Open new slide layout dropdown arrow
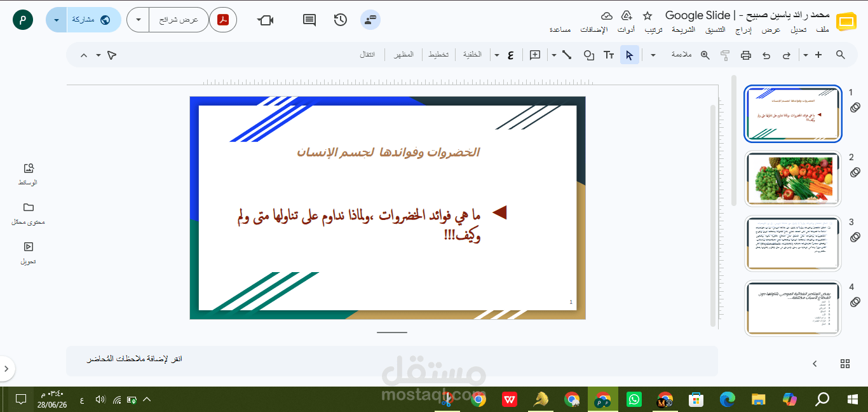The image size is (868, 412). [806, 55]
